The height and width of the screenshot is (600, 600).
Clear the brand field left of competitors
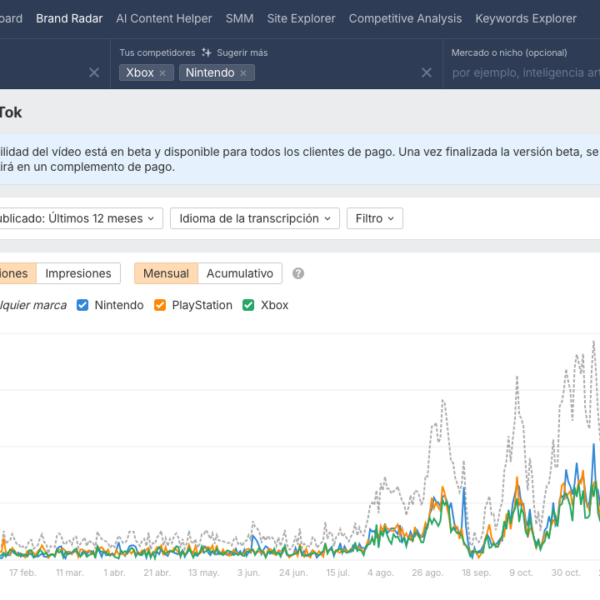pos(94,73)
